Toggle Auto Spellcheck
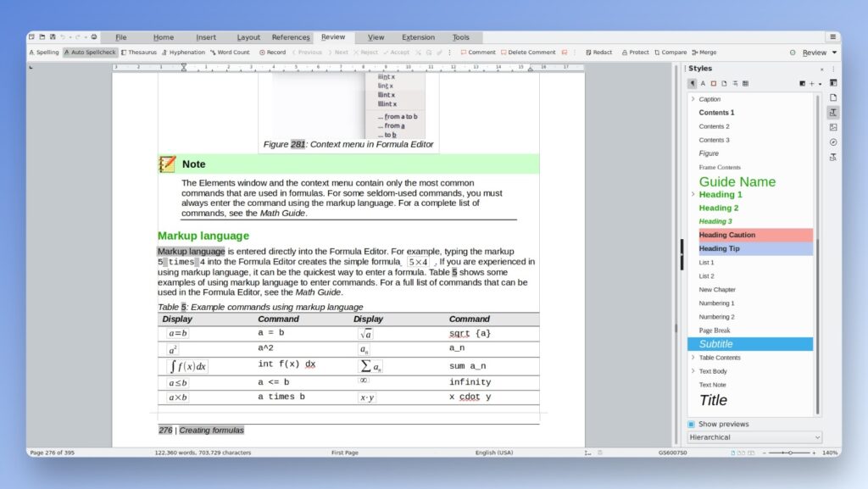The width and height of the screenshot is (868, 489). [90, 53]
